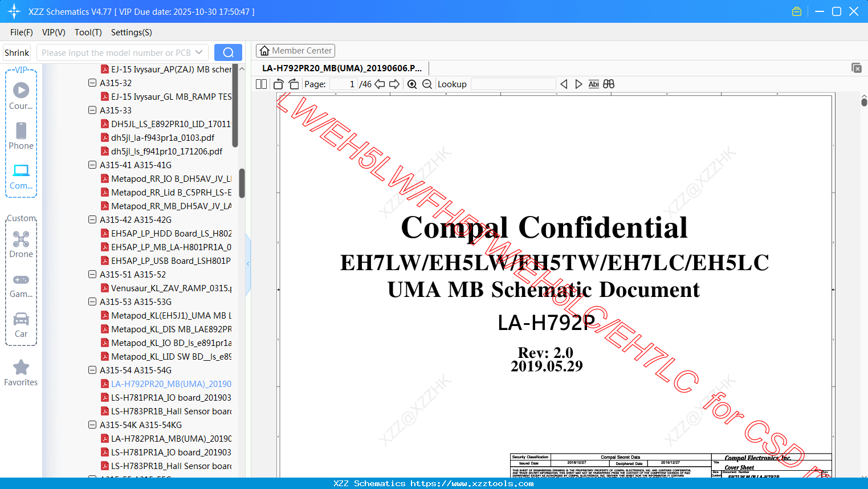Select the LA-H792PR20_MB(UMA) document tab
This screenshot has height=489, width=868.
342,68
